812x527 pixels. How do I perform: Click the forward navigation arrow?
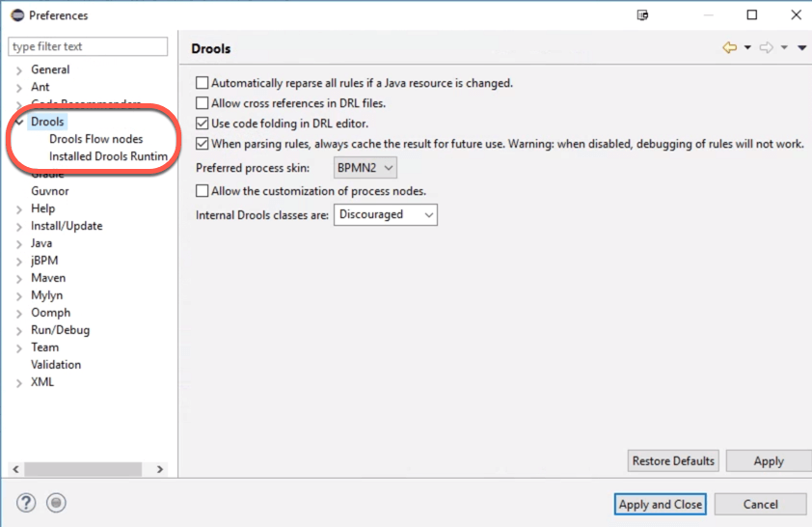tap(767, 48)
